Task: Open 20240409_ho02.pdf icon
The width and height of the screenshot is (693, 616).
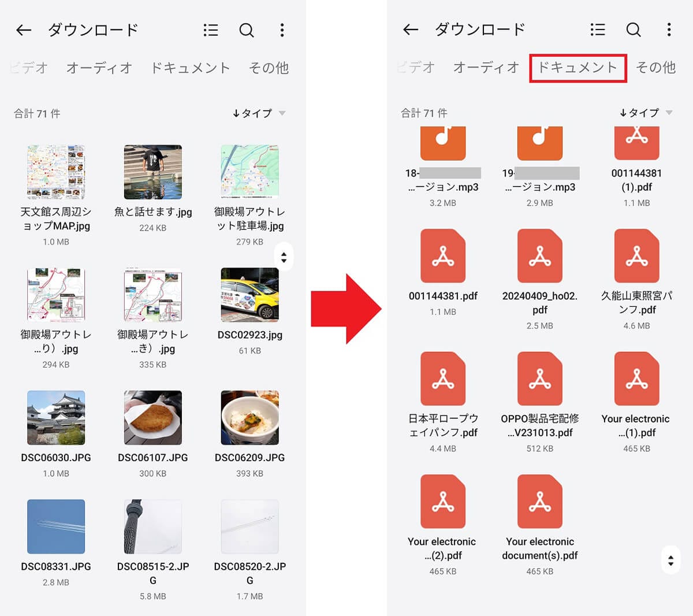Action: [x=540, y=256]
